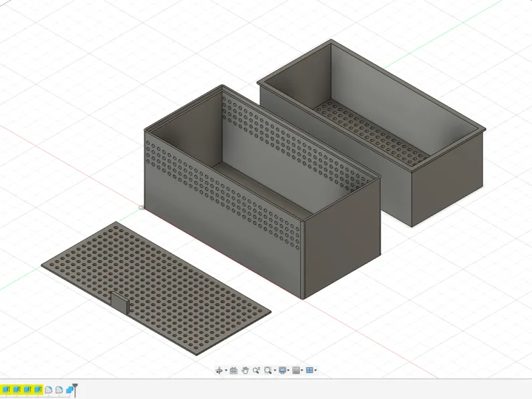Image resolution: width=532 pixels, height=399 pixels.
Task: Select the second Fillet feature in timeline
Action: click(x=59, y=390)
